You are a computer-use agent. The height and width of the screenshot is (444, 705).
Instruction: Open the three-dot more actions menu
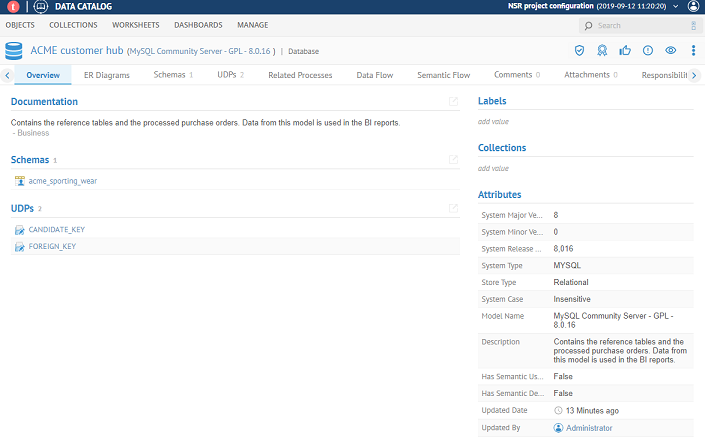point(693,50)
